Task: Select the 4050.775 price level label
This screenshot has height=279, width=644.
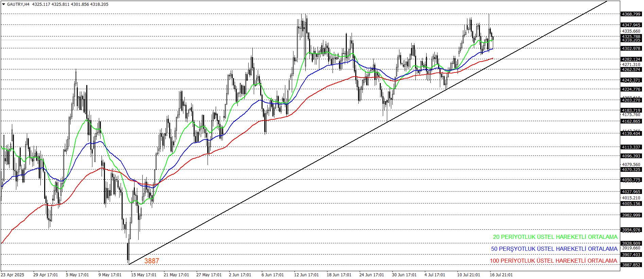Action: coord(631,180)
